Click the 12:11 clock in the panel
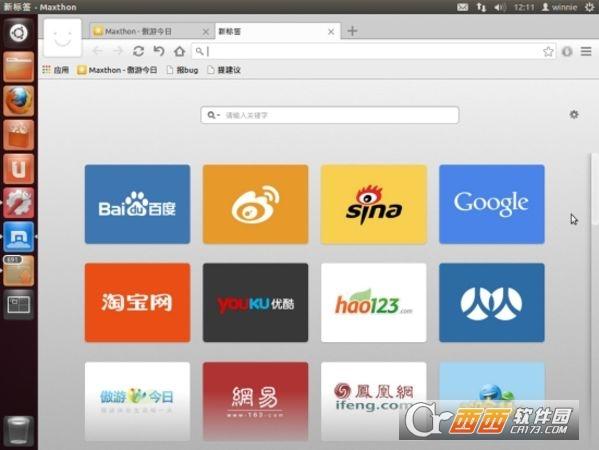Screen dimensions: 599x450 524,7
